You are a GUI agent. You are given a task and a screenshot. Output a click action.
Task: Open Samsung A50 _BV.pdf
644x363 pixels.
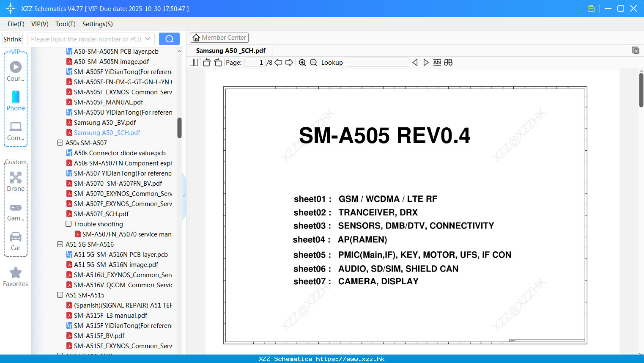[x=101, y=123]
